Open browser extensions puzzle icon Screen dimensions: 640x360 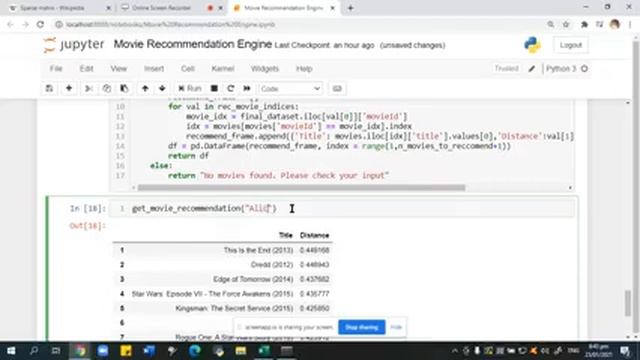(x=584, y=24)
